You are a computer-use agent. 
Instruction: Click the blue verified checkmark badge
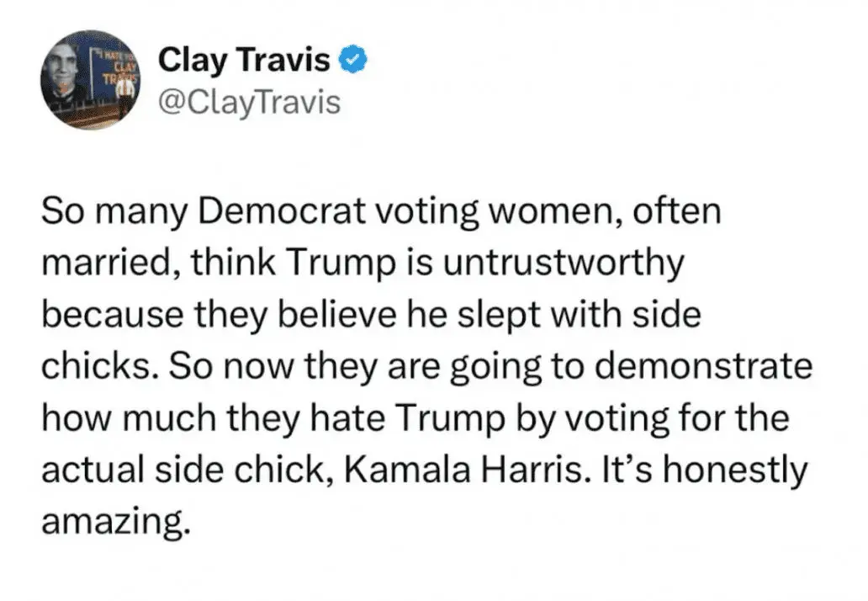[x=353, y=61]
